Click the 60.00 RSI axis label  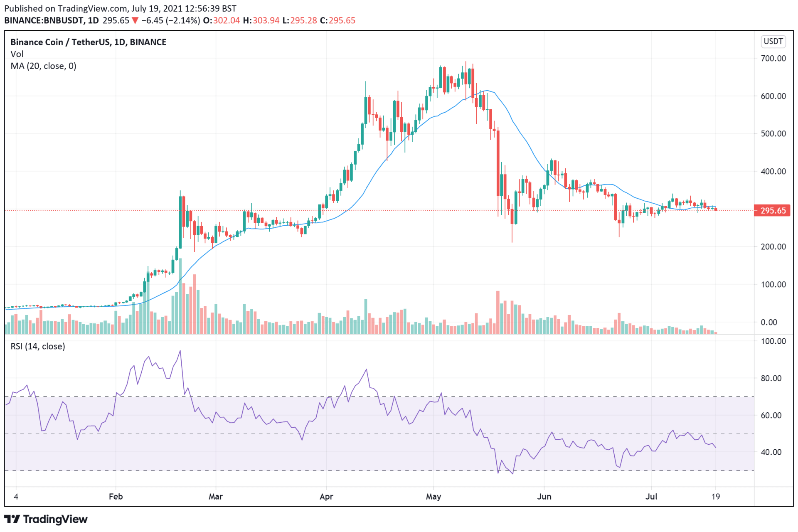coord(771,415)
